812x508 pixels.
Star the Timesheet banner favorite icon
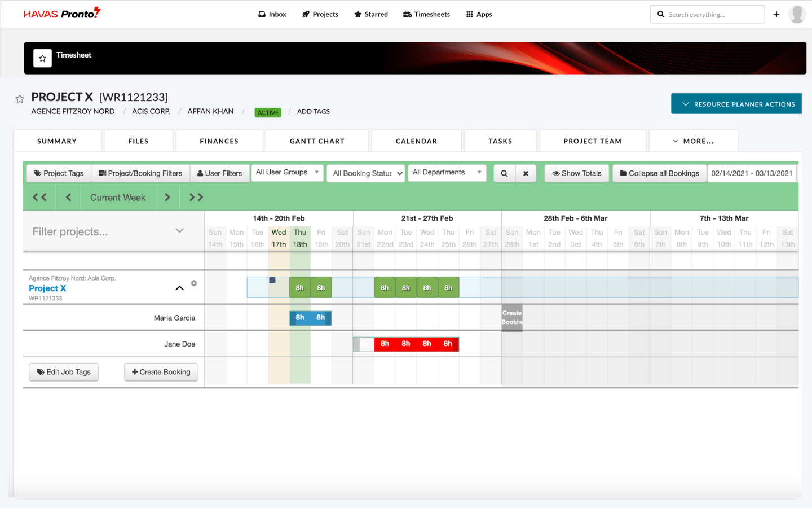pos(42,58)
